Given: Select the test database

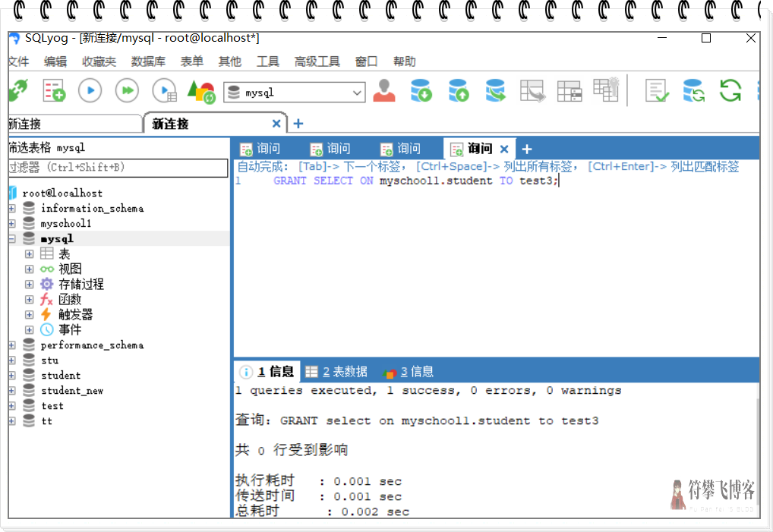Looking at the screenshot, I should coord(52,406).
